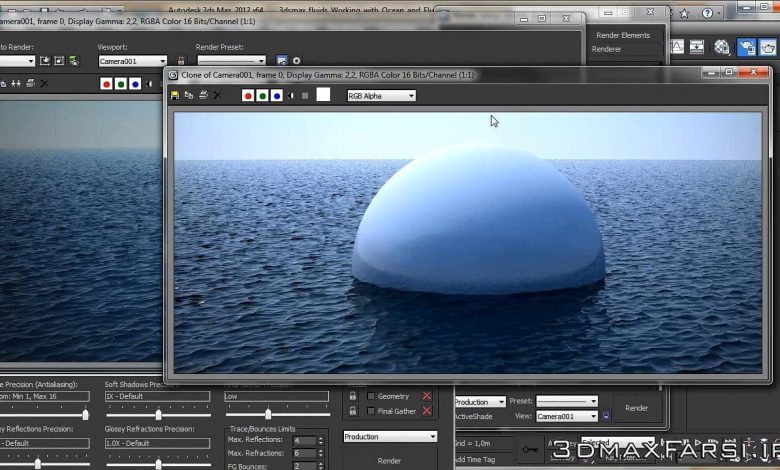Clone rendered frame window icon
Image resolution: width=780 pixels, height=470 pixels.
pos(16,84)
